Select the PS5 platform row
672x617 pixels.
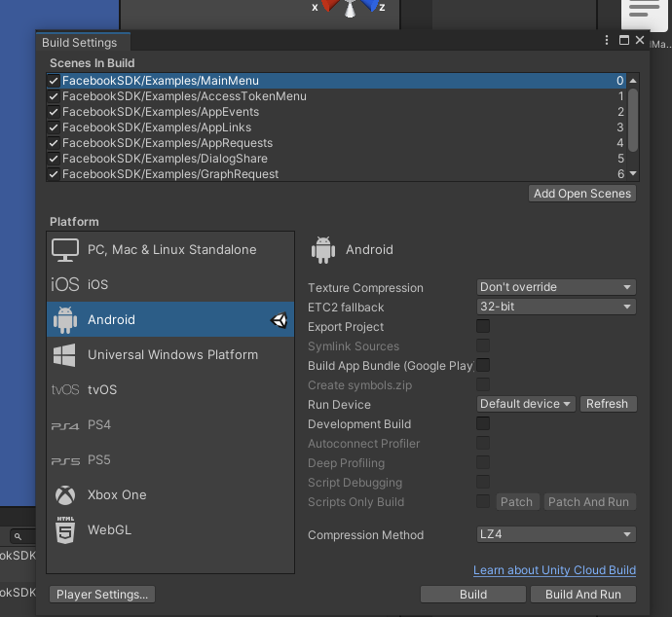coord(170,460)
